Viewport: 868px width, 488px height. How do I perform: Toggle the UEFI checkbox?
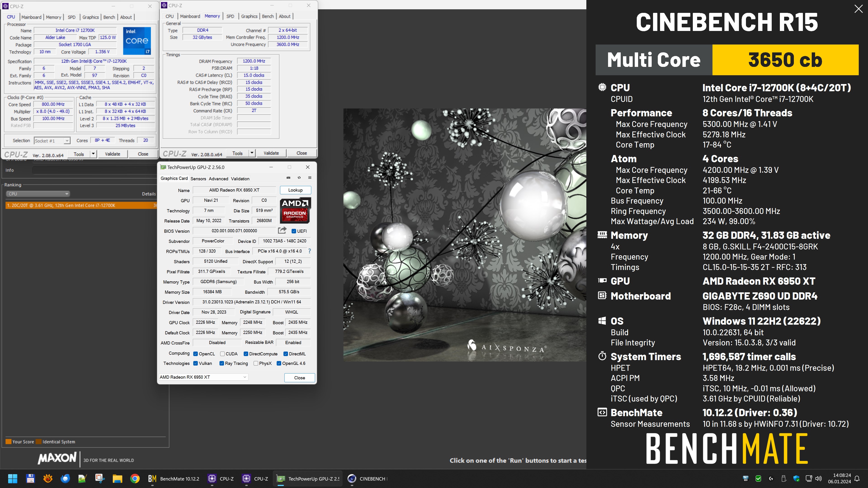[x=294, y=231]
